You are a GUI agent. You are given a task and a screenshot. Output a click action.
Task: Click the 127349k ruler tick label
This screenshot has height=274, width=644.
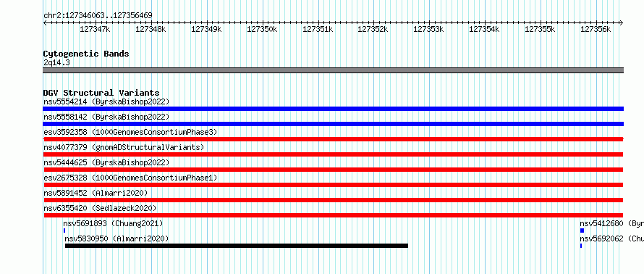click(206, 30)
